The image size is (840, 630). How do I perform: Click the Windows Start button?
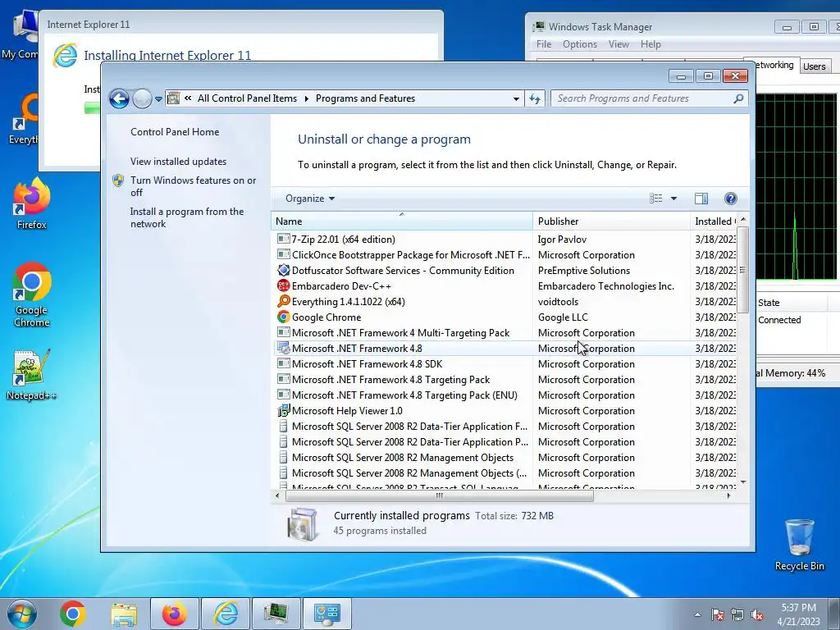(x=22, y=614)
